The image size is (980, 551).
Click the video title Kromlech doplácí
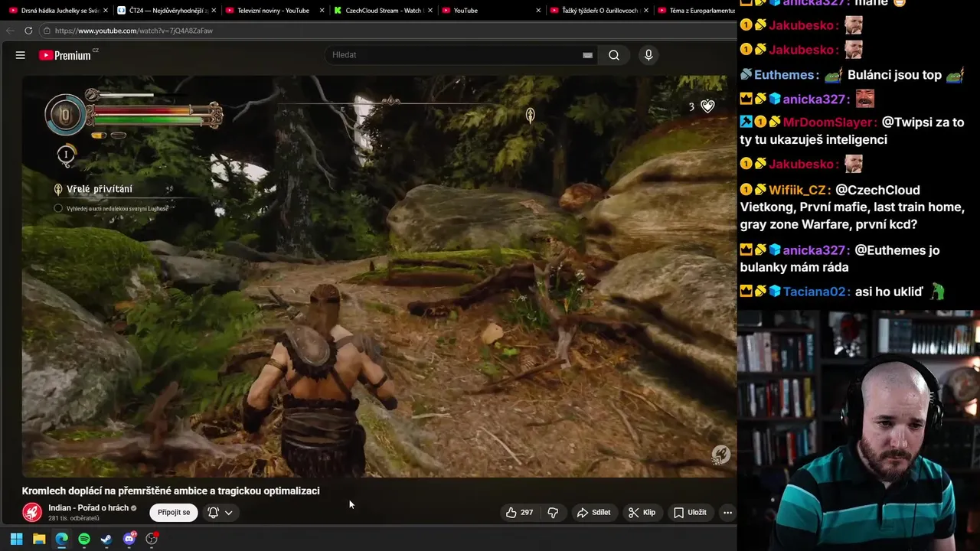pyautogui.click(x=171, y=491)
